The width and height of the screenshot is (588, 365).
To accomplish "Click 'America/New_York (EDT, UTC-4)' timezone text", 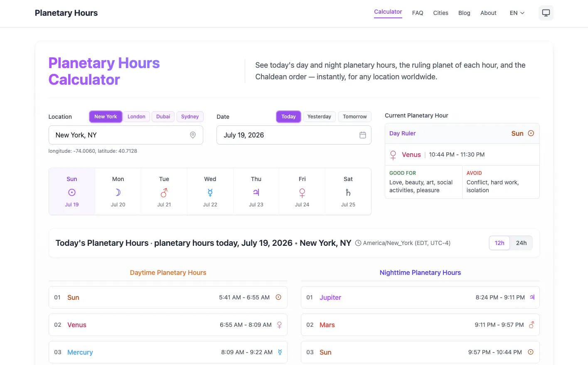I will [407, 243].
